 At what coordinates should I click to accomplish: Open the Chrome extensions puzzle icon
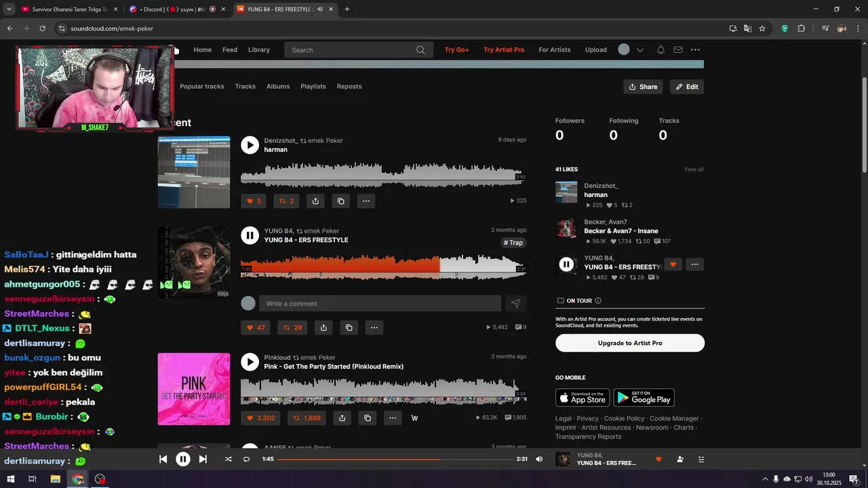tap(802, 28)
